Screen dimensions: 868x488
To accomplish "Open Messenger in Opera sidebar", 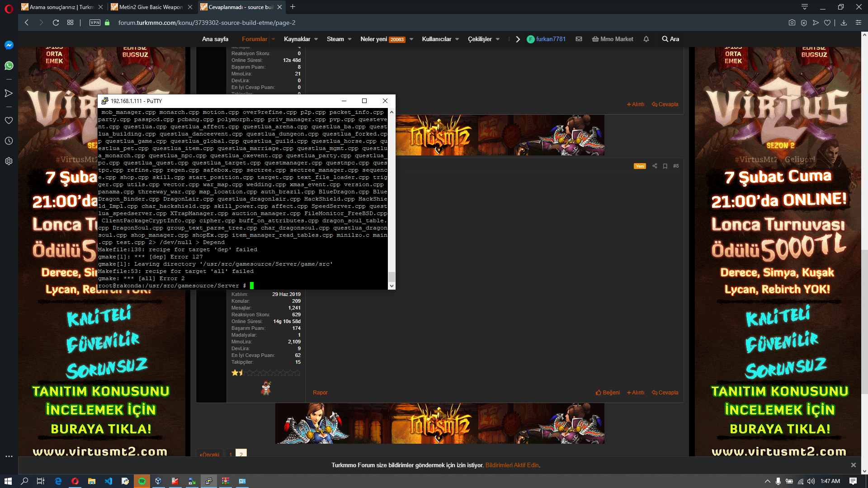I will coord(9,45).
